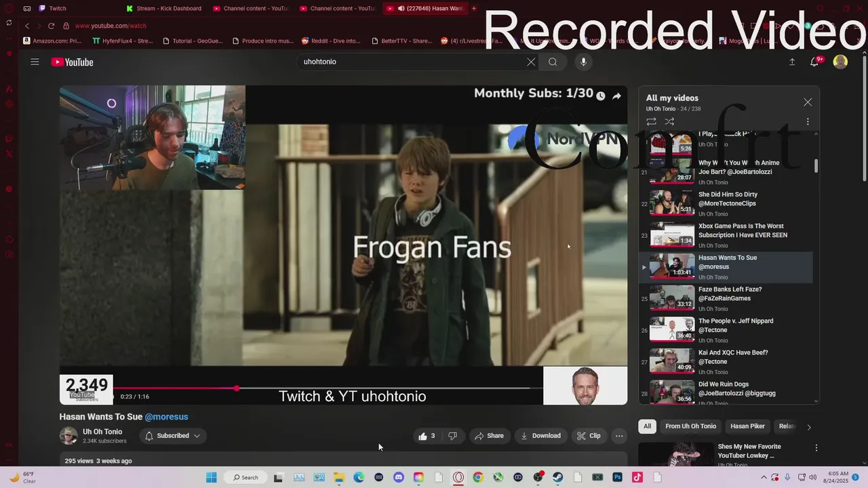Open File Explorer from taskbar
This screenshot has width=868, height=488.
[x=339, y=477]
